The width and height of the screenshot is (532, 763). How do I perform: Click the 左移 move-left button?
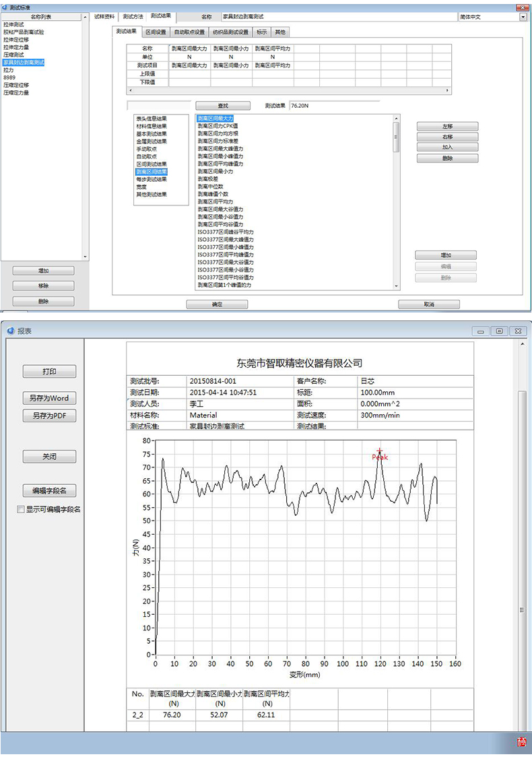point(447,127)
